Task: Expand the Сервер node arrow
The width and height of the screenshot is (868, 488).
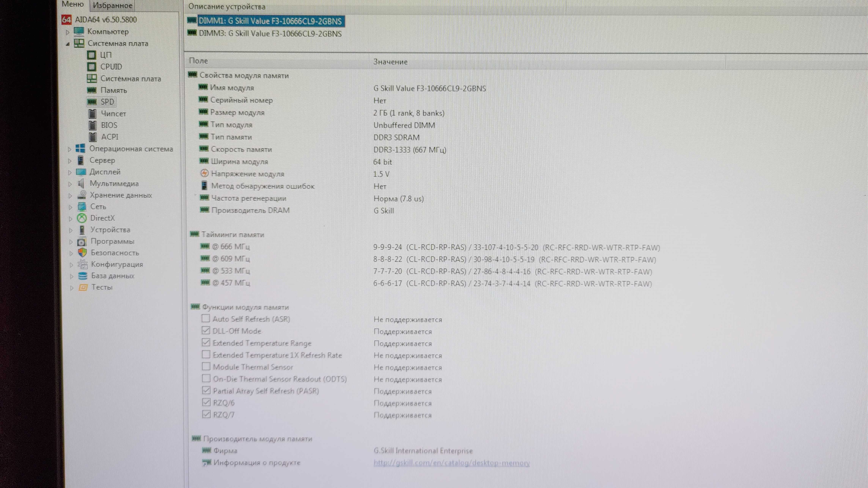Action: tap(69, 161)
